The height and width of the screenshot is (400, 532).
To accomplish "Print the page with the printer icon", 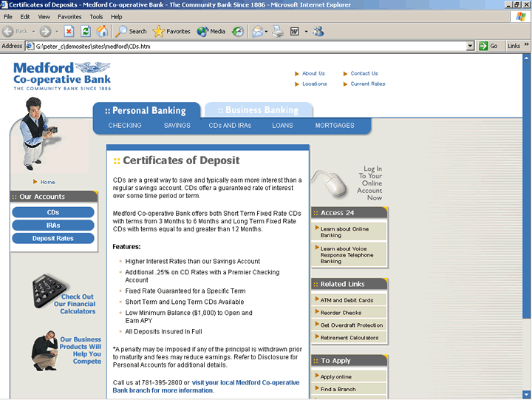I will pyautogui.click(x=278, y=32).
